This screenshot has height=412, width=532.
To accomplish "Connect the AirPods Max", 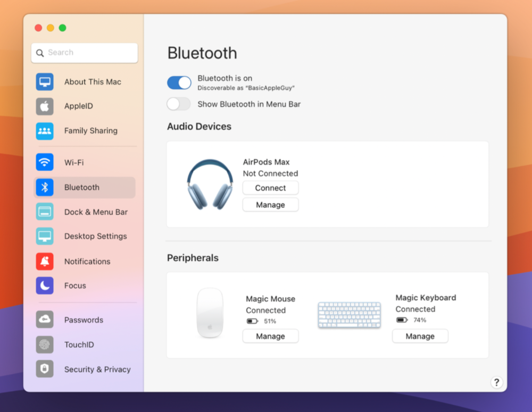I will pyautogui.click(x=270, y=188).
